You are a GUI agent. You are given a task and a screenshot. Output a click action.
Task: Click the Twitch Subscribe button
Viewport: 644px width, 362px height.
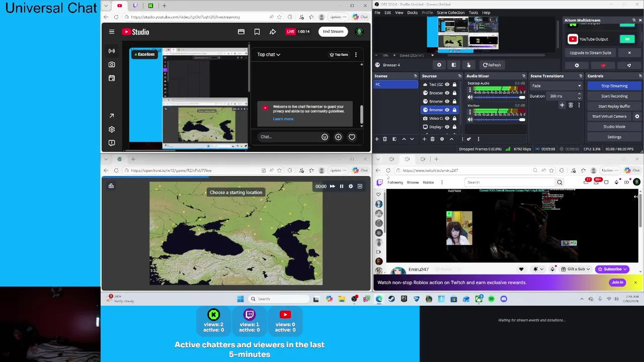tap(612, 269)
